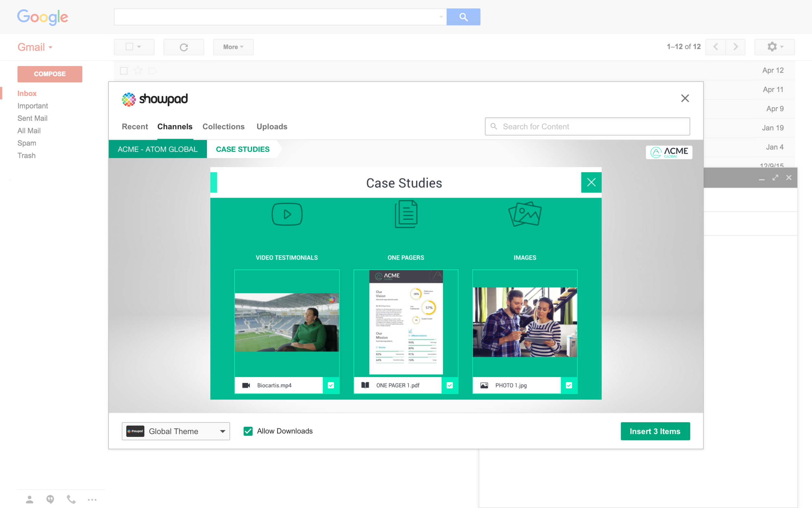Click the ACME - ATOM GLOBAL breadcrumb
Screen dimensions: 812x508
[158, 149]
